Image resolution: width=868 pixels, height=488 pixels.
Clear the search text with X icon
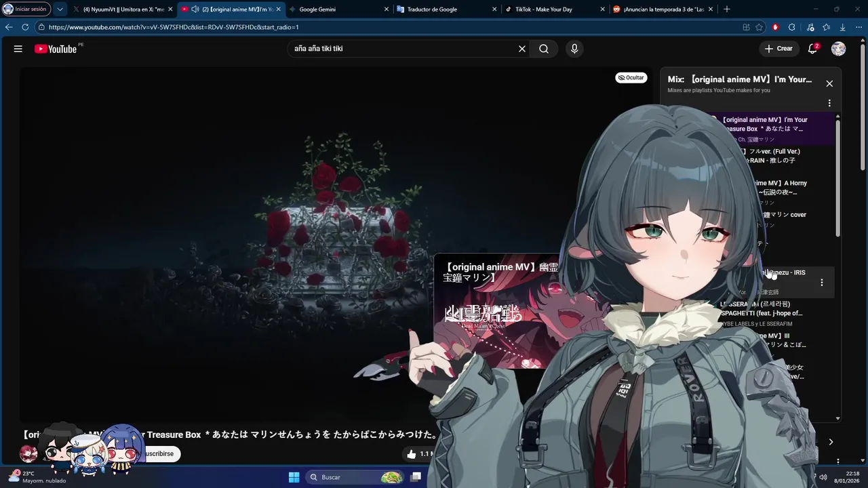tap(522, 49)
